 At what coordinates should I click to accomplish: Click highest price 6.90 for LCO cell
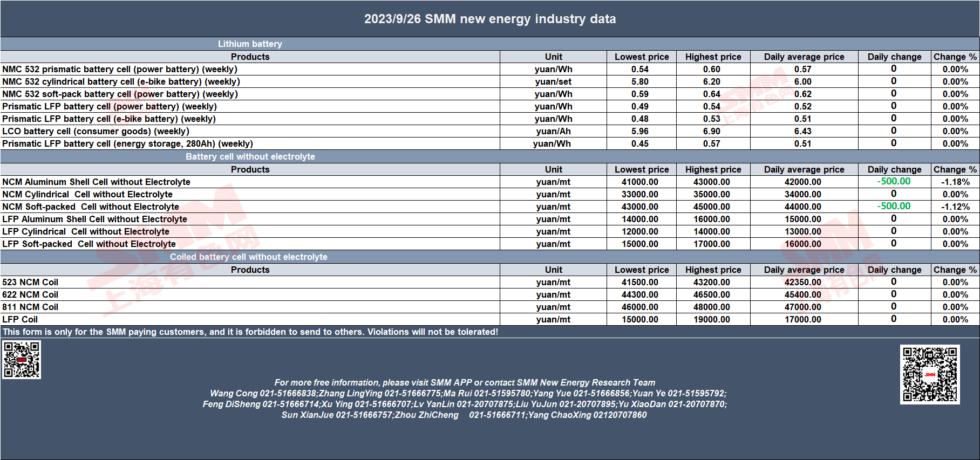pos(712,131)
